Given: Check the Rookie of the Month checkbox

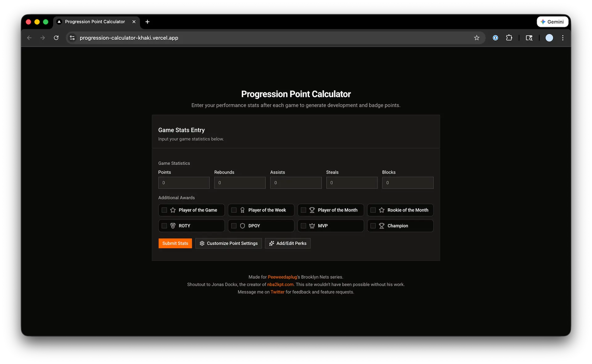Looking at the screenshot, I should [373, 210].
